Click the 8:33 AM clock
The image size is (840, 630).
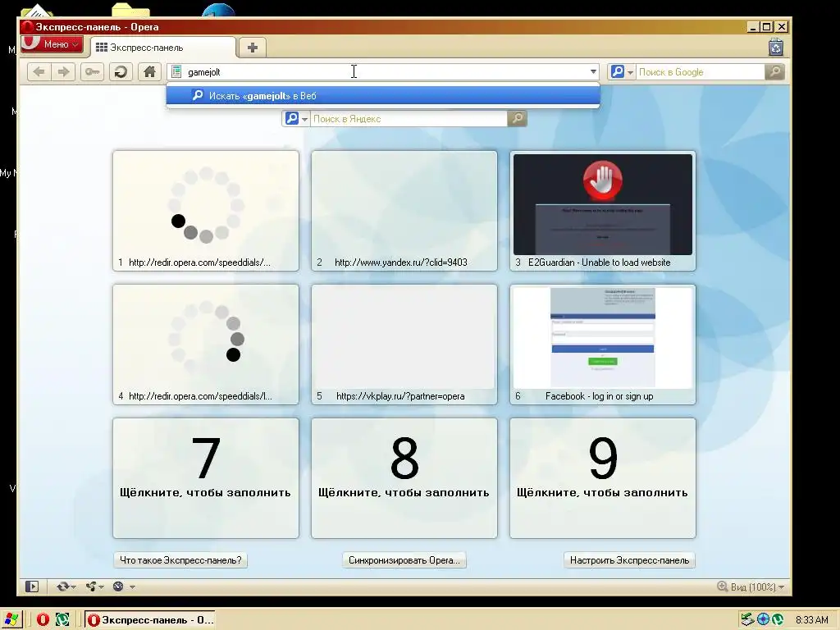[x=811, y=620]
